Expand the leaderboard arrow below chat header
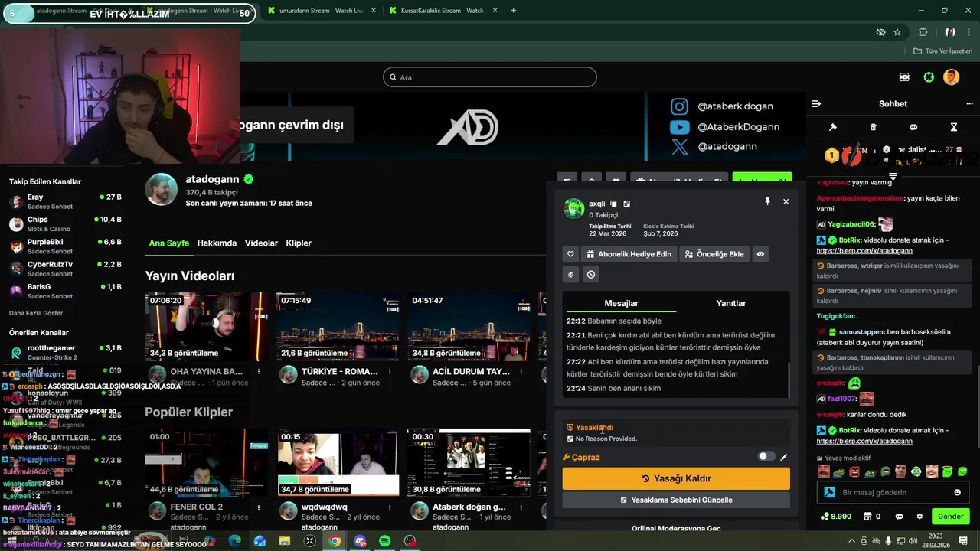This screenshot has height=551, width=980. coord(893,176)
